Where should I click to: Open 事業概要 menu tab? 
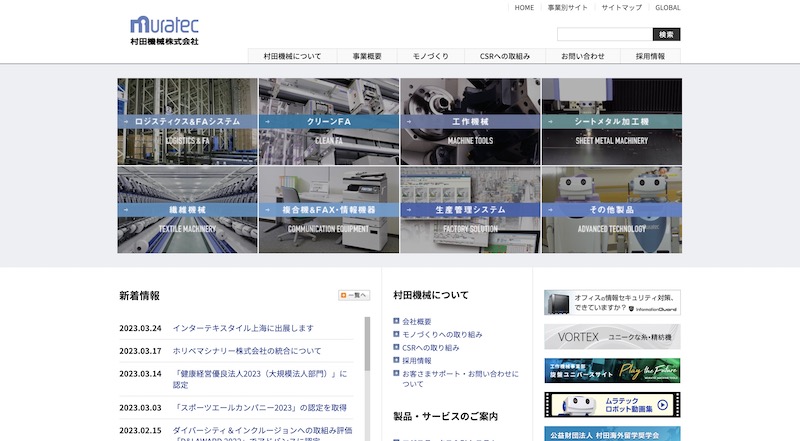(367, 56)
